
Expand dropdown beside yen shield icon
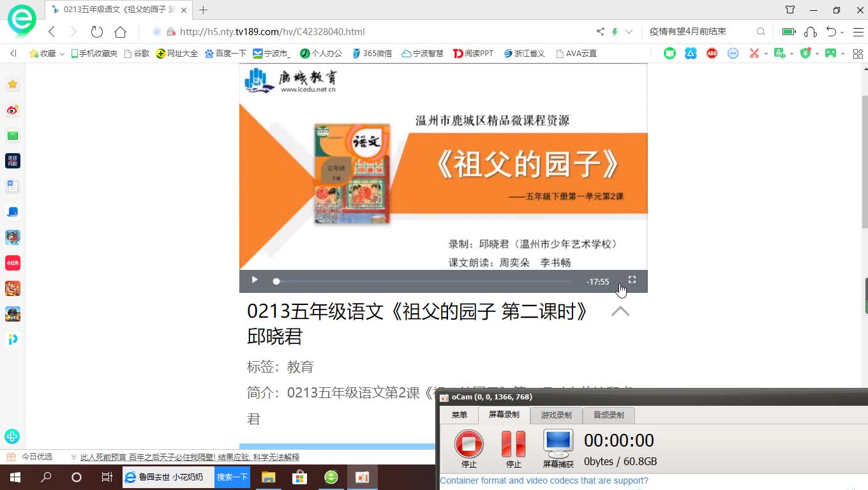coord(817,54)
